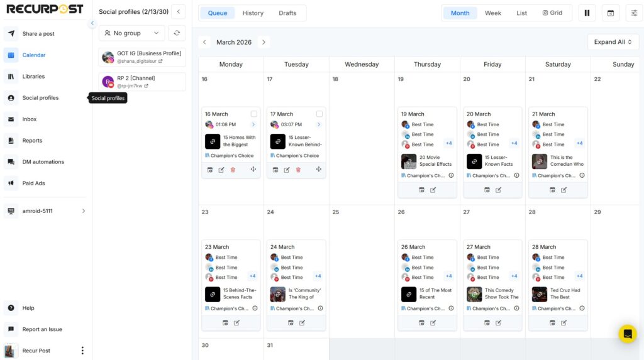
Task: Select GOT IG Business Profile
Action: click(142, 57)
